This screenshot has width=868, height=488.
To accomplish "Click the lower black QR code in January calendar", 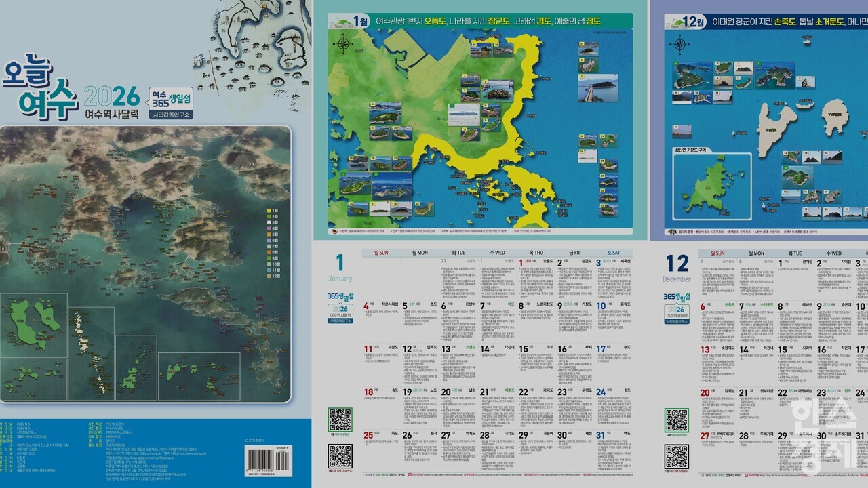I will coord(340,456).
